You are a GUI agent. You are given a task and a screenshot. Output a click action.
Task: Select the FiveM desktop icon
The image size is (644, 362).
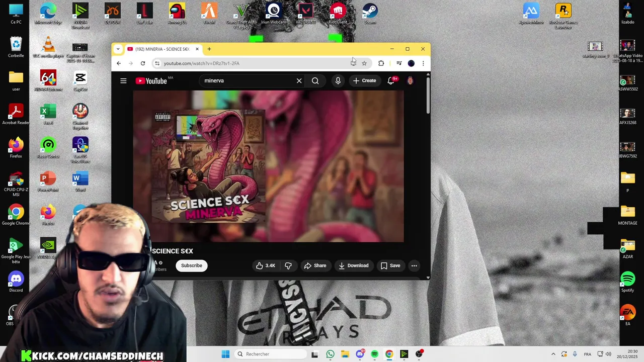209,14
